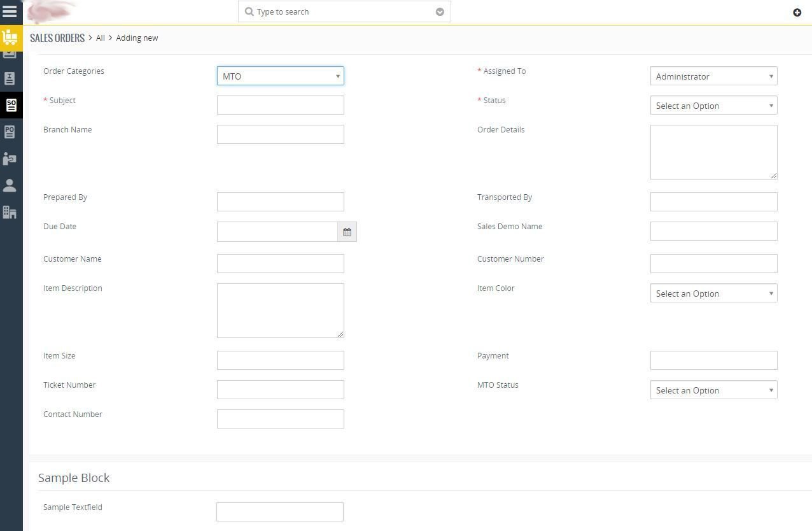
Task: Open the Organizations building icon
Action: pos(10,212)
